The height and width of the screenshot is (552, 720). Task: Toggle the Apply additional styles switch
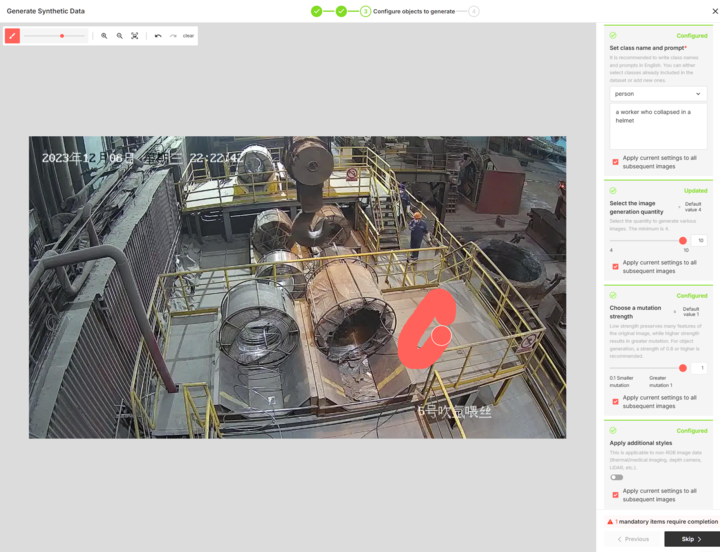click(617, 477)
